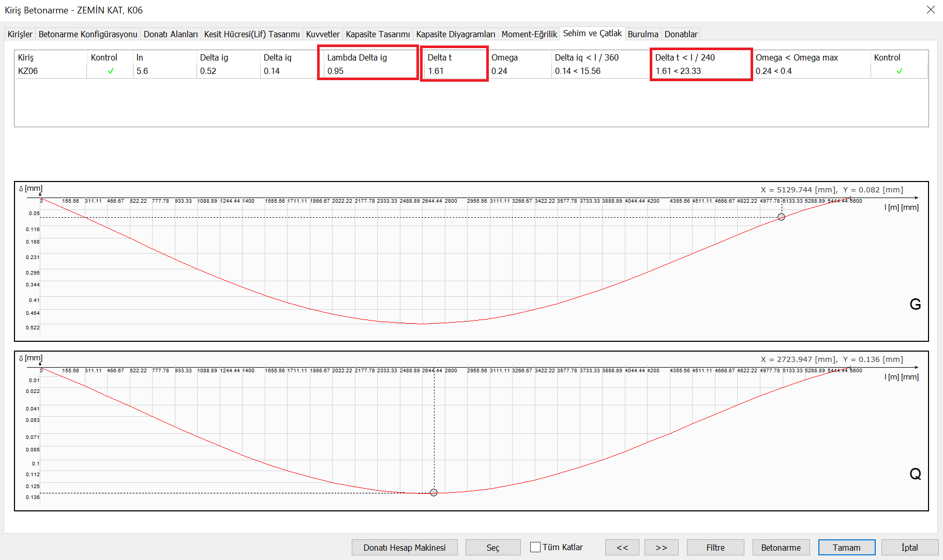Open the Burulma tab
Image resolution: width=943 pixels, height=560 pixels.
pos(643,34)
